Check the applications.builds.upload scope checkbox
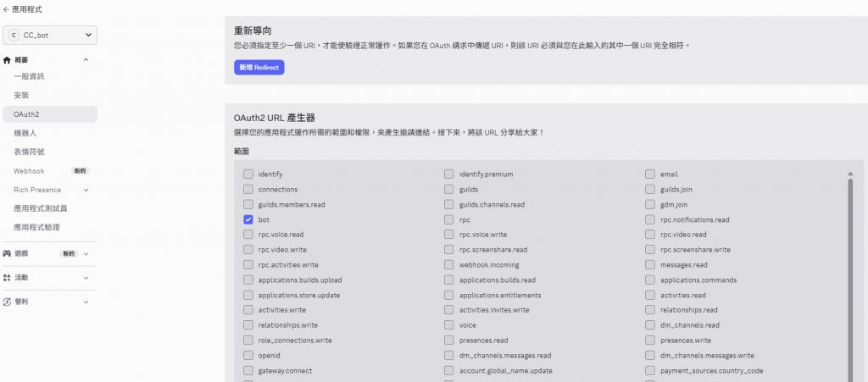The image size is (868, 382). [248, 280]
